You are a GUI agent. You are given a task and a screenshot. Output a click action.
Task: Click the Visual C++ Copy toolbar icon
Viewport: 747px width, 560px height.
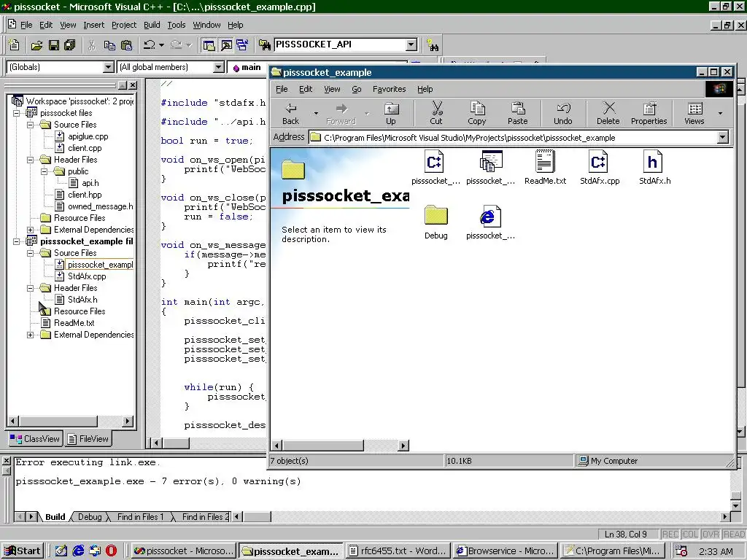(x=109, y=45)
